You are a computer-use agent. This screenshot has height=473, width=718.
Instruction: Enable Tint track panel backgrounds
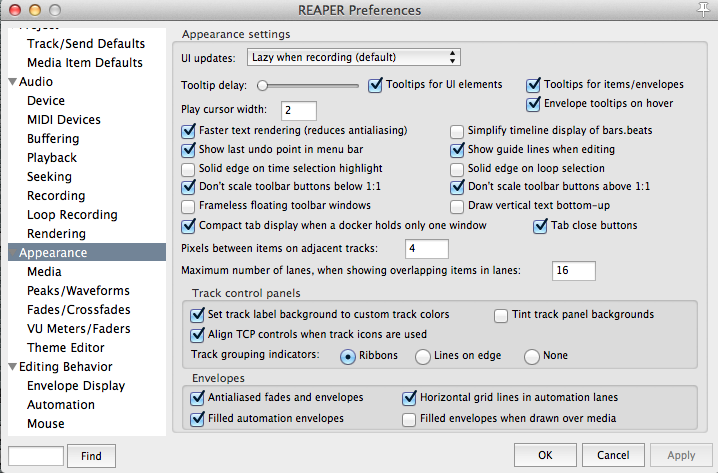pyautogui.click(x=500, y=315)
